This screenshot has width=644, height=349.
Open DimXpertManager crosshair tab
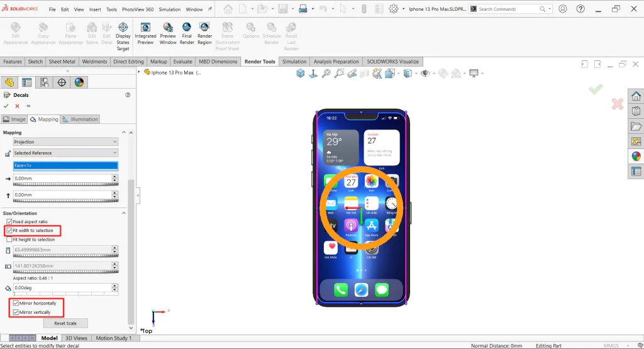(x=62, y=82)
